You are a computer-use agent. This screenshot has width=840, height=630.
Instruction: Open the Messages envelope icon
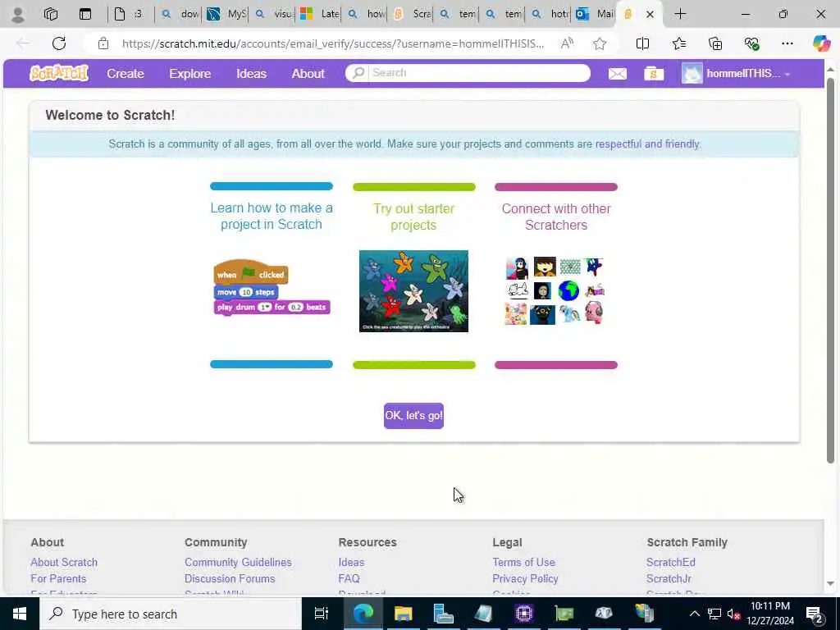tap(617, 73)
